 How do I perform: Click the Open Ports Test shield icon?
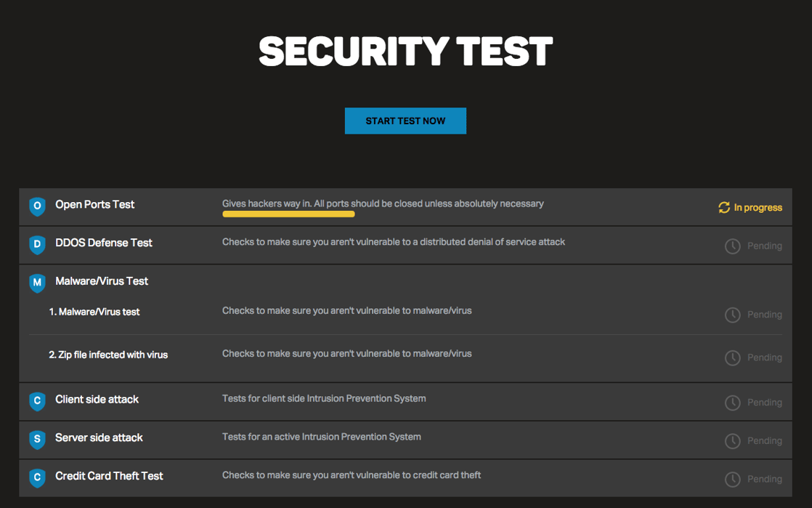pos(37,206)
